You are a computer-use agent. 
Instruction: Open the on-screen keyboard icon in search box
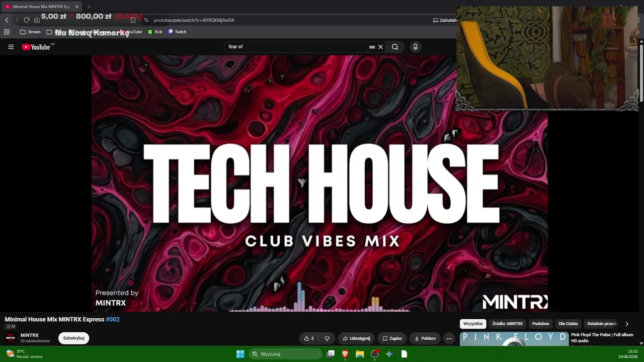pos(372,47)
